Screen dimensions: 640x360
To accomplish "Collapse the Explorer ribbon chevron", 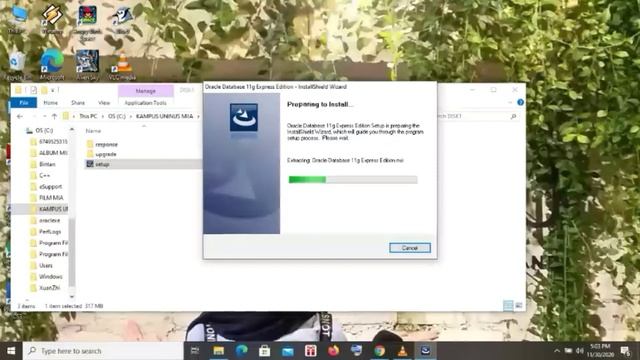I will point(510,102).
